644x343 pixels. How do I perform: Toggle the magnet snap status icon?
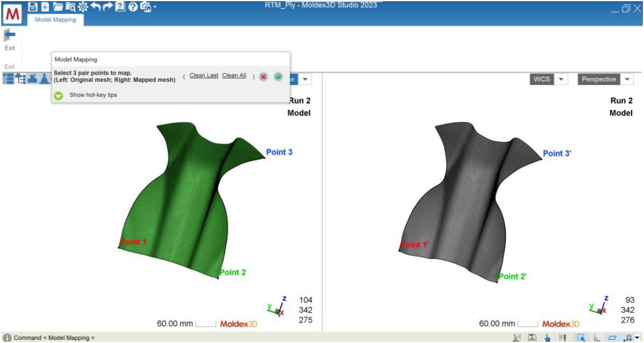629,338
